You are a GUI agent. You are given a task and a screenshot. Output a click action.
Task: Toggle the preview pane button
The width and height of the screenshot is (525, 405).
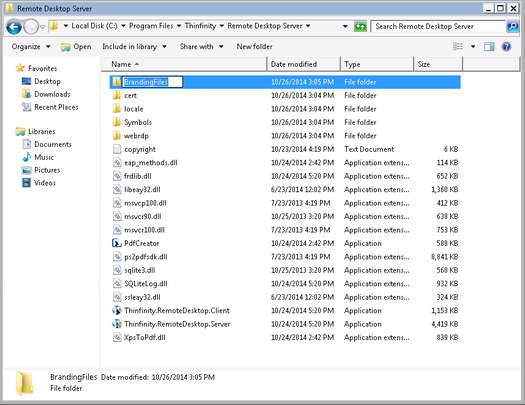coord(489,47)
